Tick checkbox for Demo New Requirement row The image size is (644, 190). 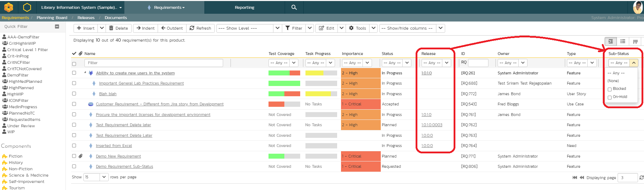[74, 156]
